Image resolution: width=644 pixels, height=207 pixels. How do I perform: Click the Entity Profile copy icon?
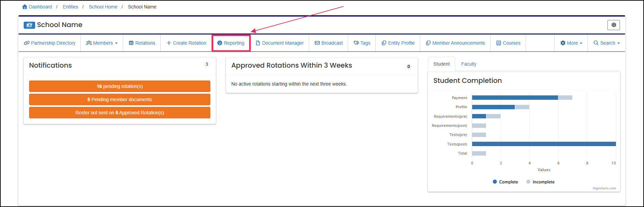coord(384,43)
